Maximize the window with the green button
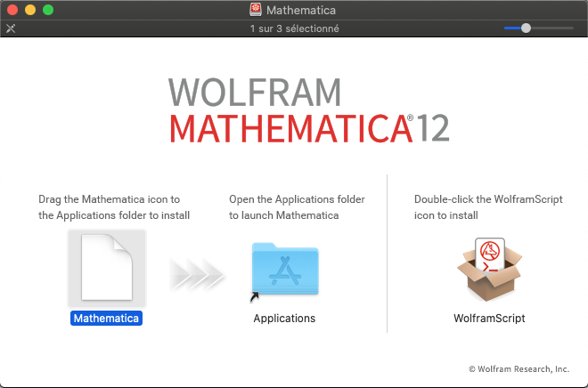588x388 pixels. coord(48,10)
